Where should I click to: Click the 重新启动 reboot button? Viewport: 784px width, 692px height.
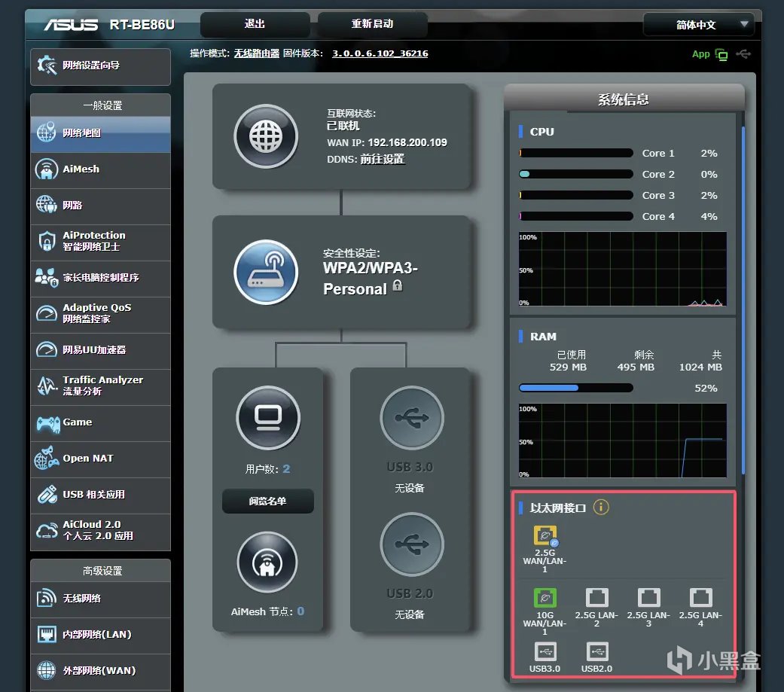[373, 24]
